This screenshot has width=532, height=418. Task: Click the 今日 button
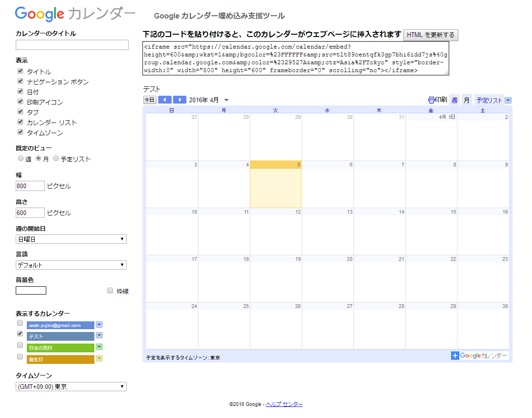[149, 100]
